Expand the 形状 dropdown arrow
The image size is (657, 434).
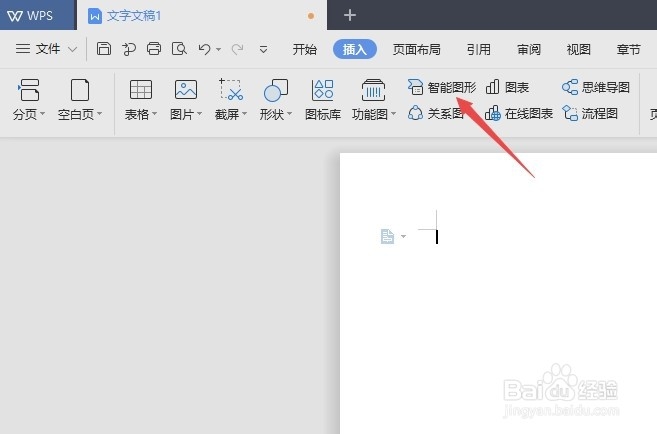point(290,114)
